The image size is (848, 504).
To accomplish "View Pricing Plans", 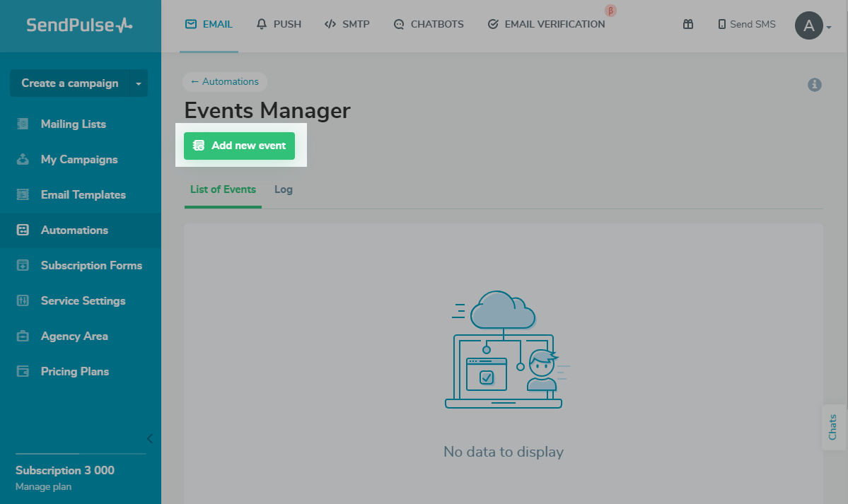I will (x=75, y=371).
